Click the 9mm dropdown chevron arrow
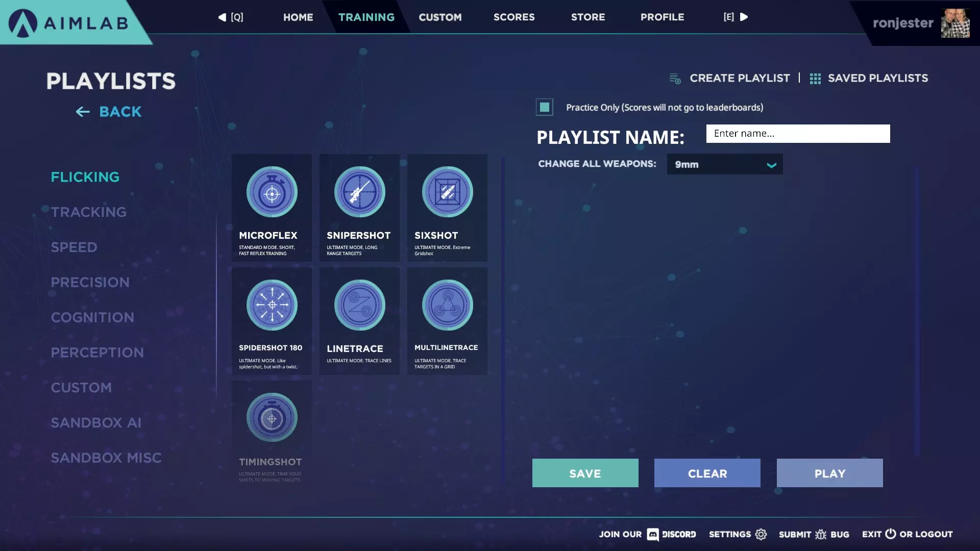The height and width of the screenshot is (551, 980). [x=771, y=165]
